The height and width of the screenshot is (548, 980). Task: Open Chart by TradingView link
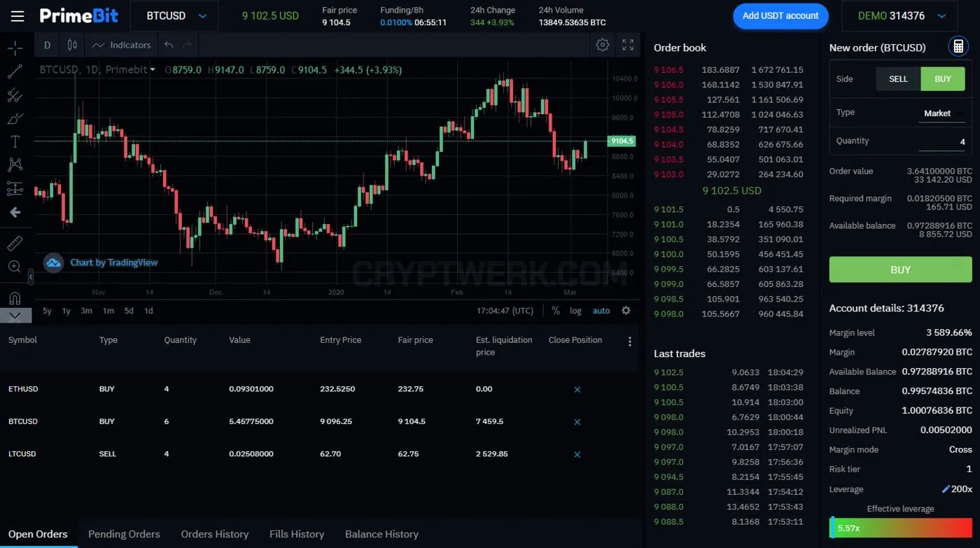(114, 263)
